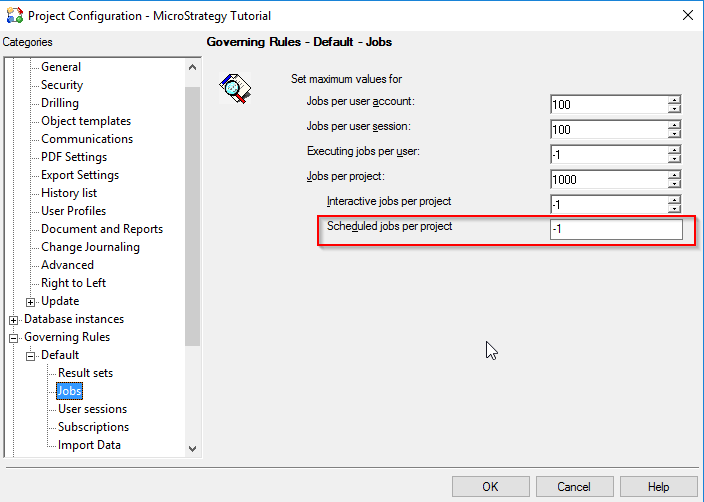The height and width of the screenshot is (502, 704).
Task: Expand the Update tree node
Action: point(30,302)
